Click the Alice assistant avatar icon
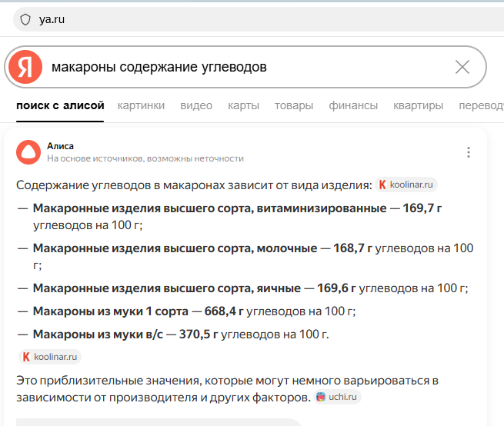Viewport: 504px width, 426px height. pos(28,152)
